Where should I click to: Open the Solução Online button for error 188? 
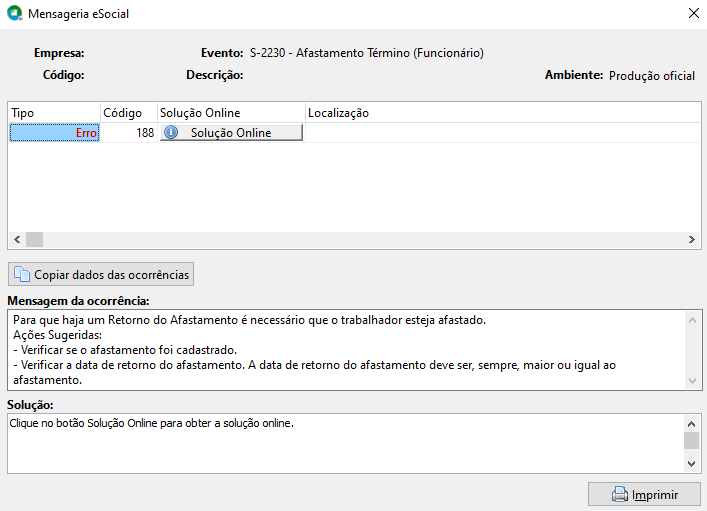pyautogui.click(x=231, y=133)
